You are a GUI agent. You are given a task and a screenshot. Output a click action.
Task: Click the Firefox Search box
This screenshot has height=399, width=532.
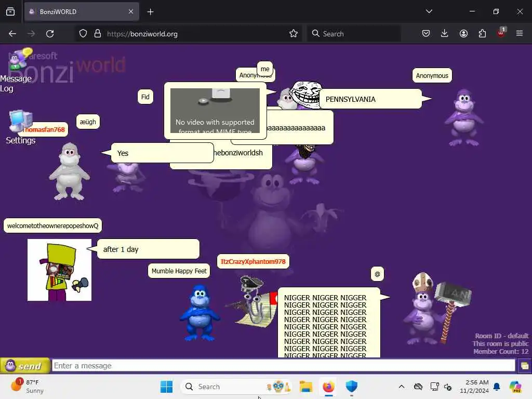pos(353,34)
